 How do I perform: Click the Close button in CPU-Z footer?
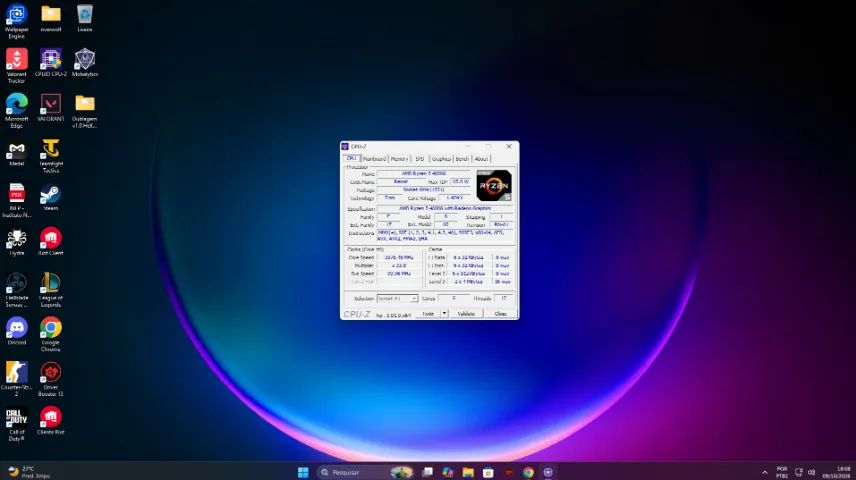500,314
